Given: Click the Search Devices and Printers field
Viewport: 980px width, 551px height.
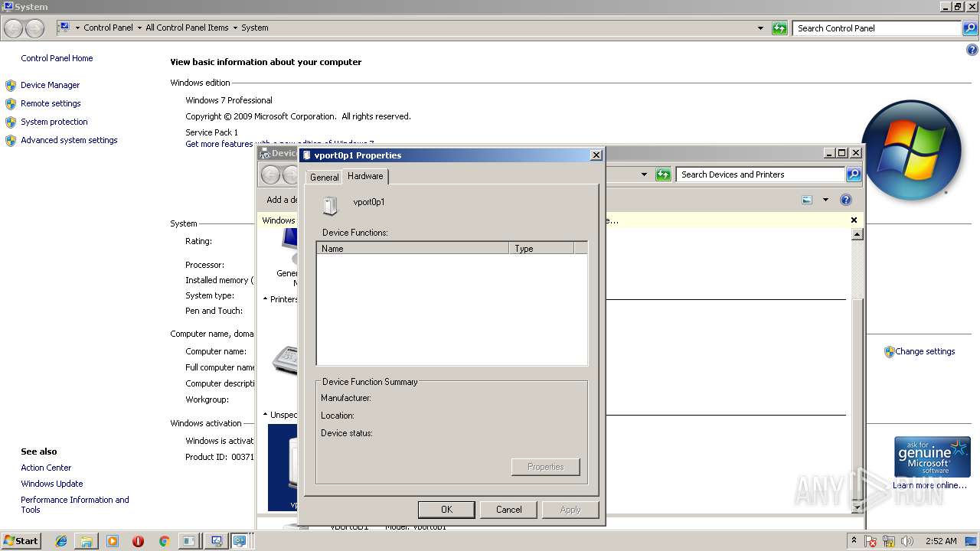Looking at the screenshot, I should tap(760, 174).
